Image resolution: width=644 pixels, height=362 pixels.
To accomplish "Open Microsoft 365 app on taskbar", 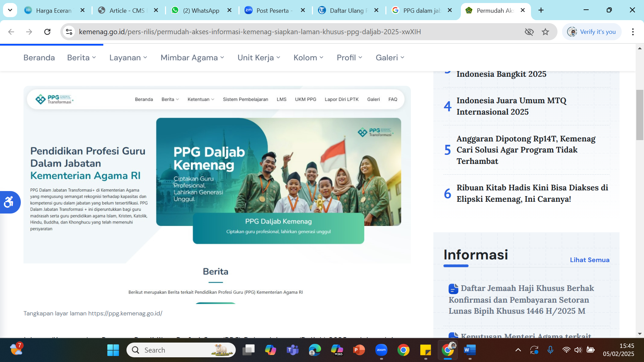I will coord(337,350).
